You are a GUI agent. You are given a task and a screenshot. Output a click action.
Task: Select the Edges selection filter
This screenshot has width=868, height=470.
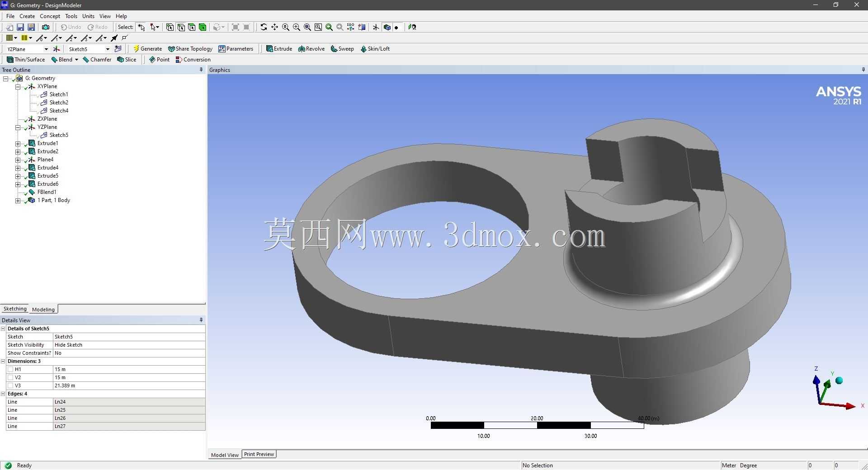(x=181, y=27)
